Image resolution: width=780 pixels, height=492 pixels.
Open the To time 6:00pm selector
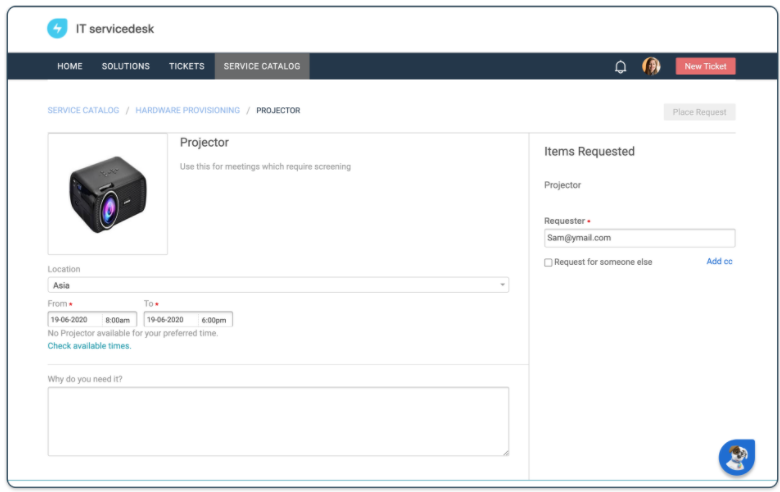click(x=215, y=320)
